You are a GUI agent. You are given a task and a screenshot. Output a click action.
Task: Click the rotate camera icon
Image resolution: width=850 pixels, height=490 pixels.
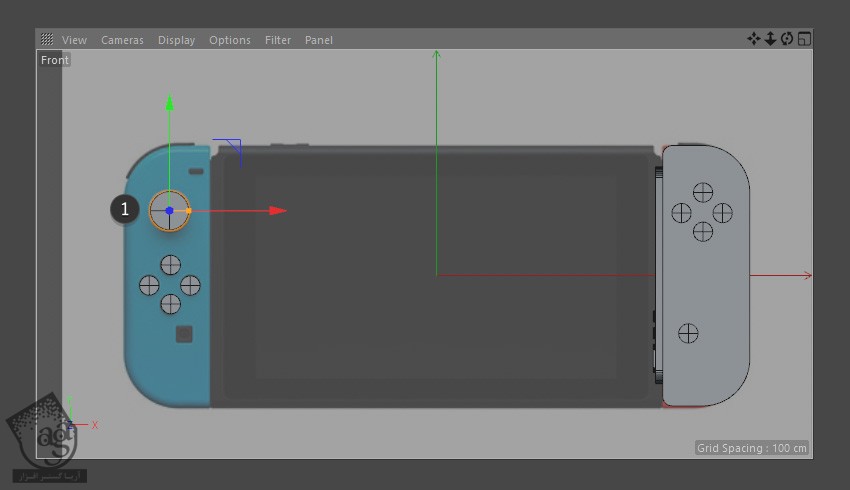point(787,38)
